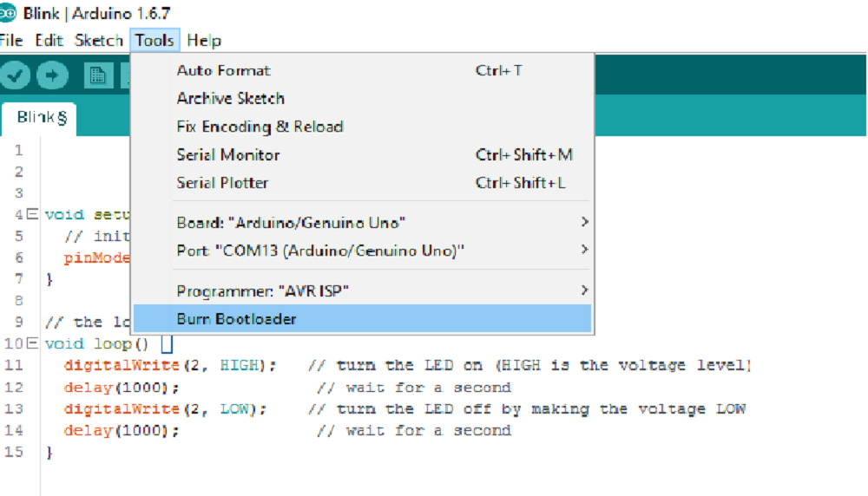Collapse the void loop code fold marker
868x496 pixels.
click(x=33, y=343)
